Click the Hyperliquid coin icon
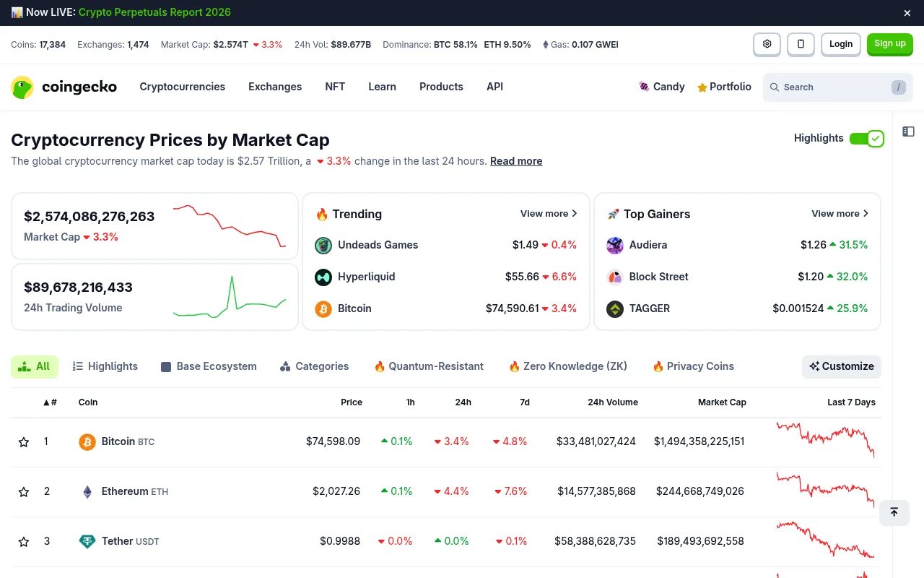924x578 pixels. tap(323, 277)
